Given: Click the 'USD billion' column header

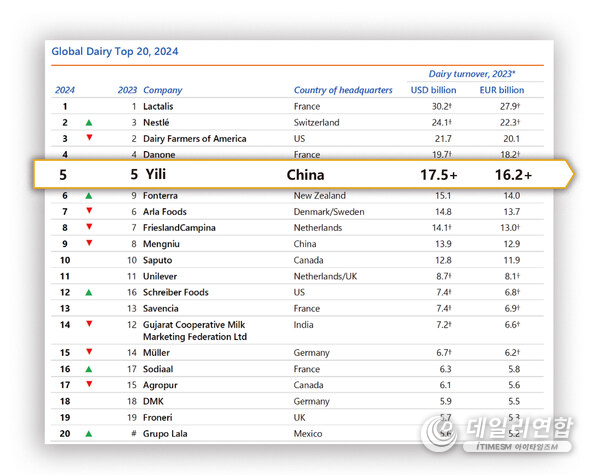Looking at the screenshot, I should pyautogui.click(x=434, y=90).
